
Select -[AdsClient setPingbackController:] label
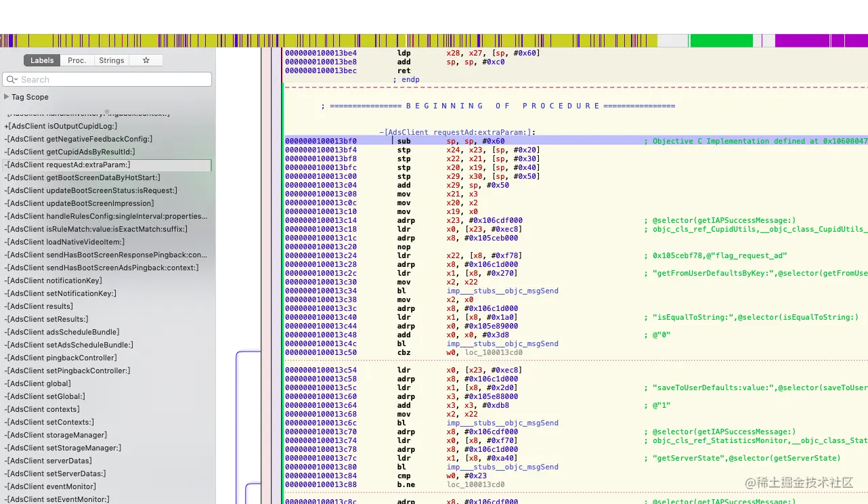click(67, 371)
